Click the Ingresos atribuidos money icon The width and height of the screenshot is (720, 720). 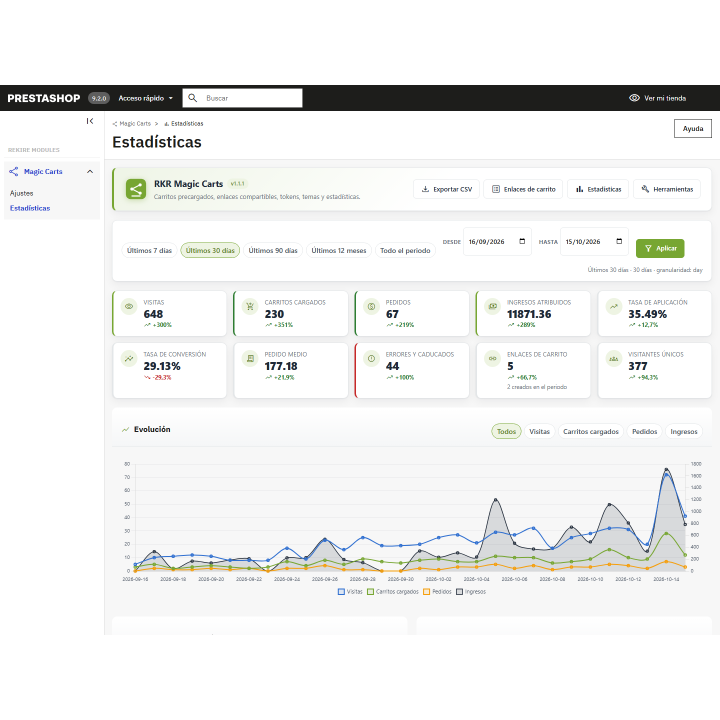[x=493, y=306]
